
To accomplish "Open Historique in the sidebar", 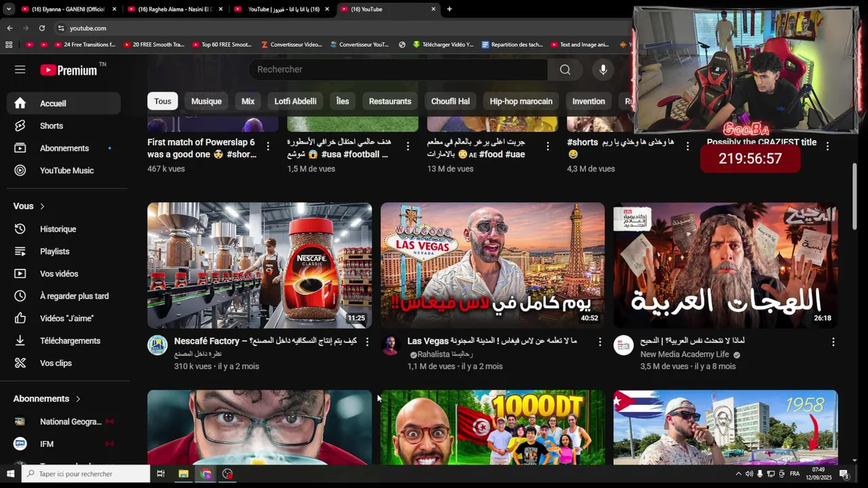I will [x=64, y=229].
